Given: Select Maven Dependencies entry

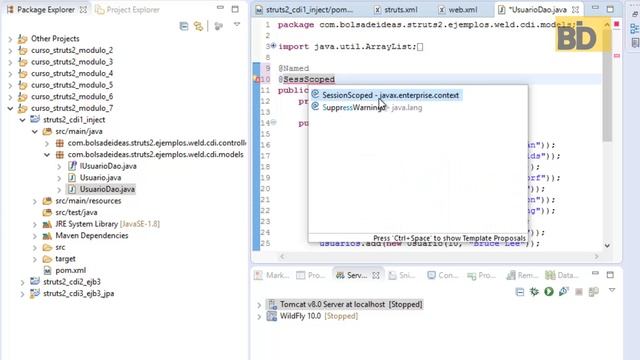Looking at the screenshot, I should (92, 236).
